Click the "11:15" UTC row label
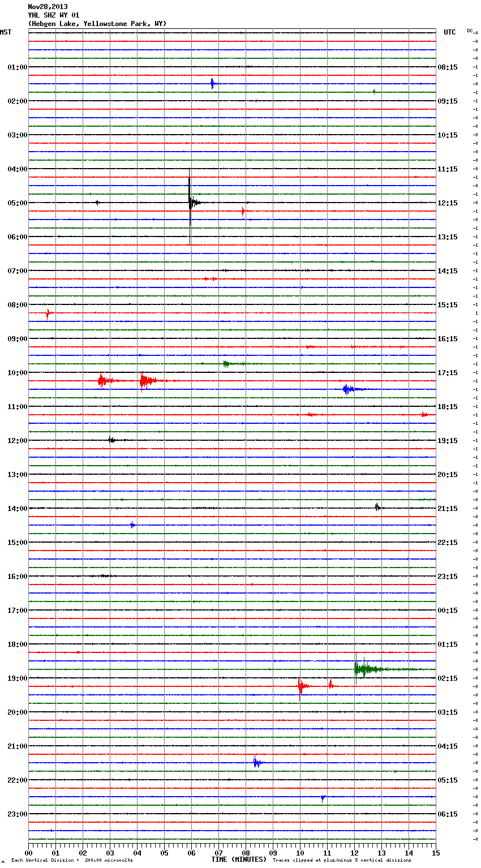Viewport: 481px width, 868px height. click(448, 169)
